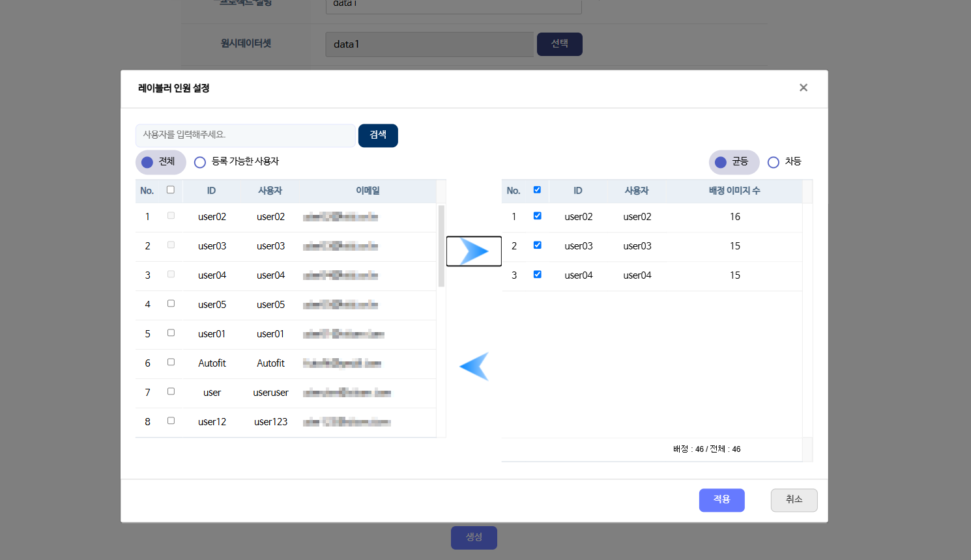Tick the Autofit user checkbox
Screen dimensions: 971x560
pos(171,362)
